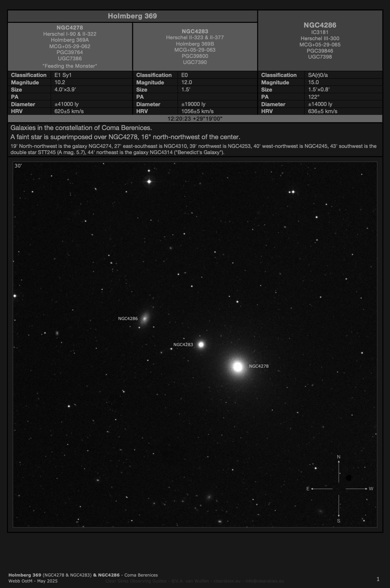Click the Herschel II-323 & II-377 designation
Screen dimensions: 390x588
195,37
